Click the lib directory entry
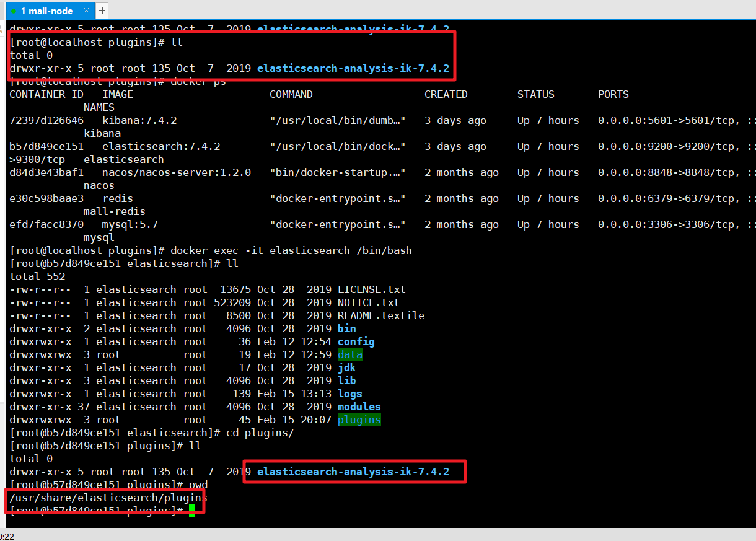756x541 pixels. pyautogui.click(x=347, y=380)
